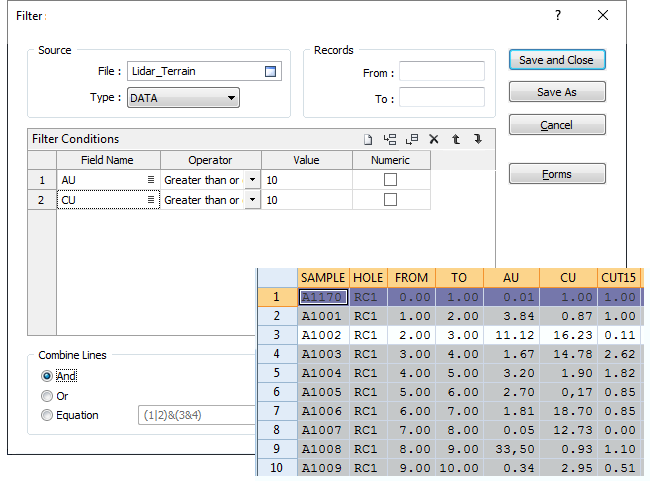The width and height of the screenshot is (650, 481).
Task: Enable Numeric checkbox for AU condition
Action: [391, 179]
